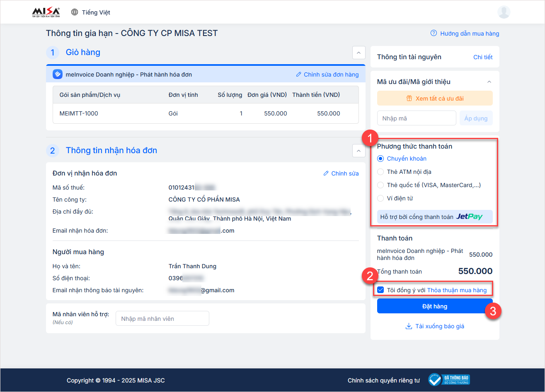Open the Thỏa thuận mua hàng link
The image size is (545, 392).
[x=457, y=290]
